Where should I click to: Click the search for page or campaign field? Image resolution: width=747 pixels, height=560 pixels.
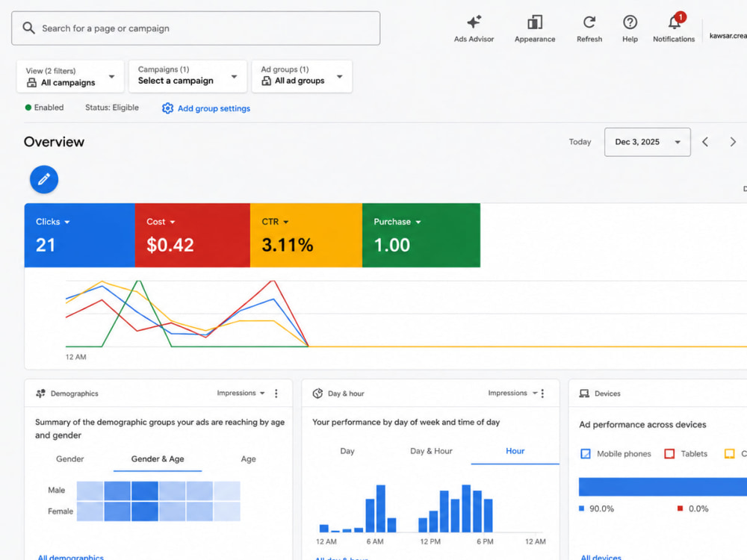(196, 28)
